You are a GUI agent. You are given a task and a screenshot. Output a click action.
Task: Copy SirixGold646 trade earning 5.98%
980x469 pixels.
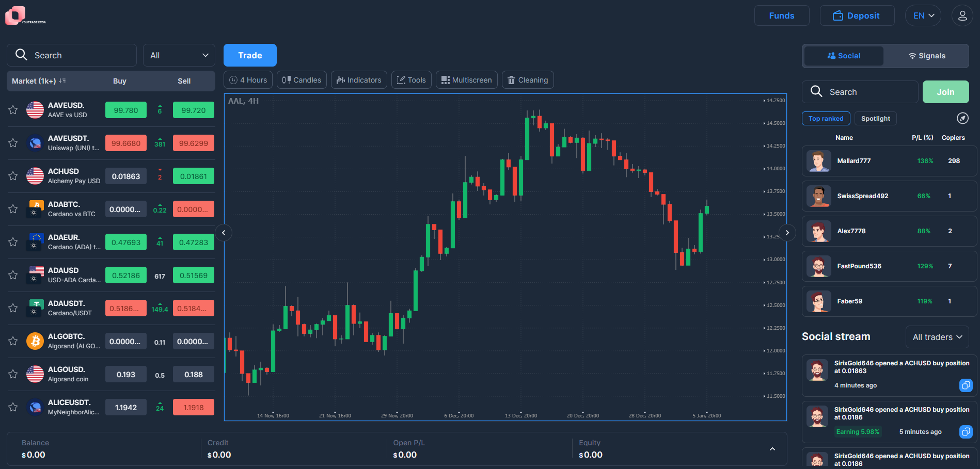(x=966, y=431)
